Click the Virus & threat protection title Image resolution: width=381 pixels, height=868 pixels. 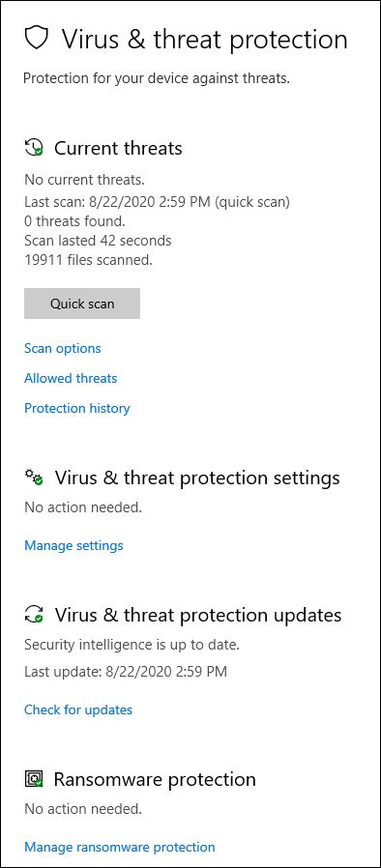pos(204,40)
